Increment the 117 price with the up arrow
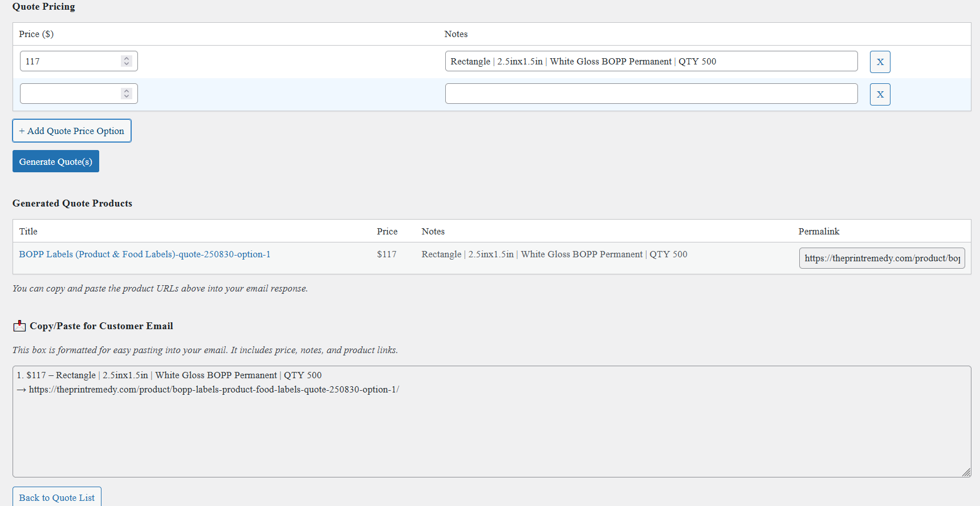This screenshot has height=506, width=980. (x=127, y=58)
